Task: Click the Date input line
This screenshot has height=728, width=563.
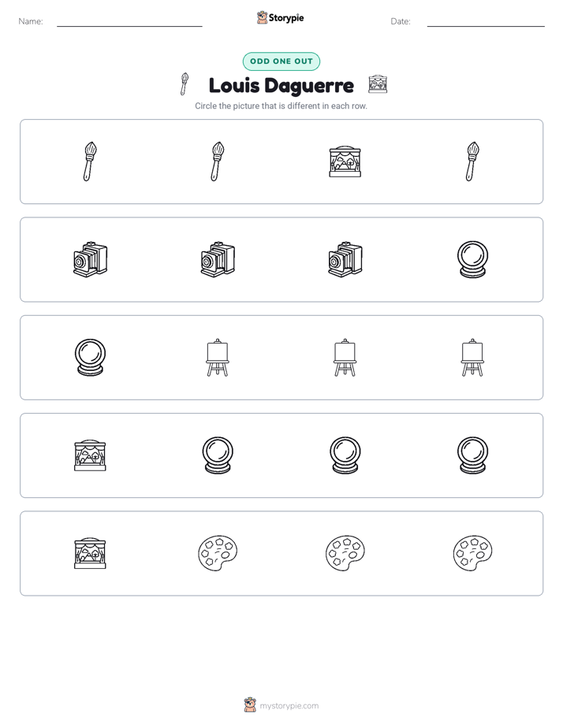Action: pos(486,22)
